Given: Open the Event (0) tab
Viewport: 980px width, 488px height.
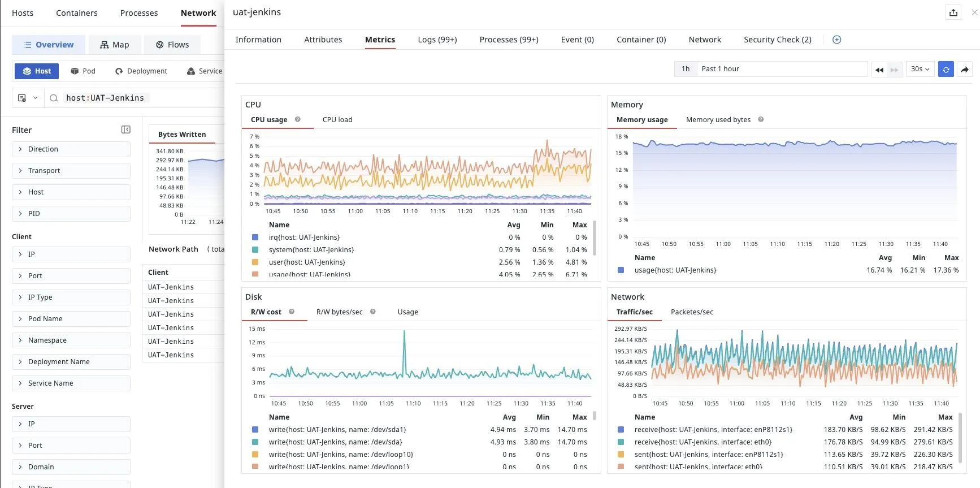Looking at the screenshot, I should [577, 40].
